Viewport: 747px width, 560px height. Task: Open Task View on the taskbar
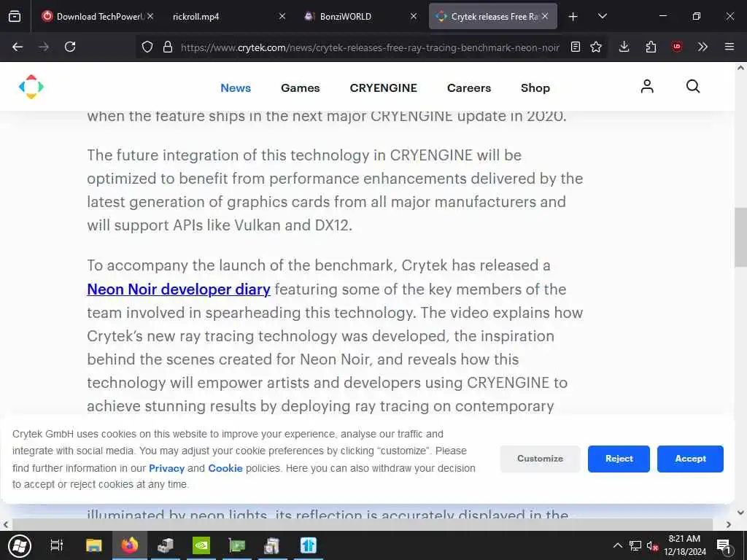click(x=57, y=545)
